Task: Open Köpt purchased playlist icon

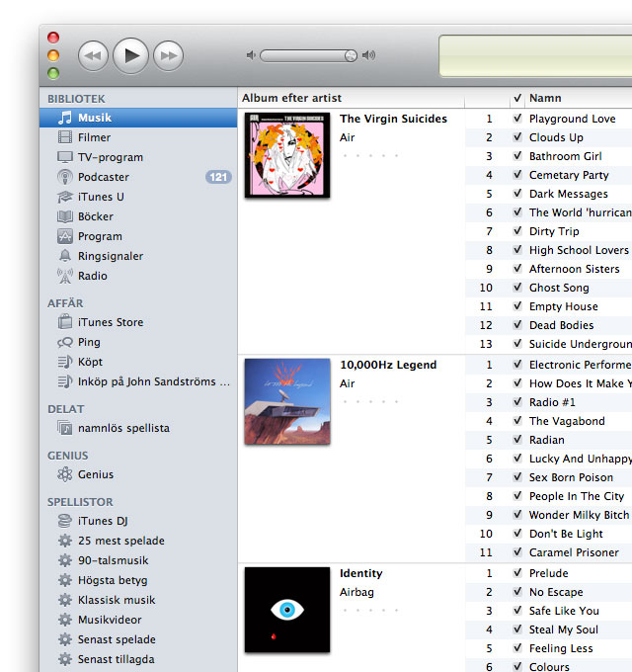Action: [x=64, y=362]
